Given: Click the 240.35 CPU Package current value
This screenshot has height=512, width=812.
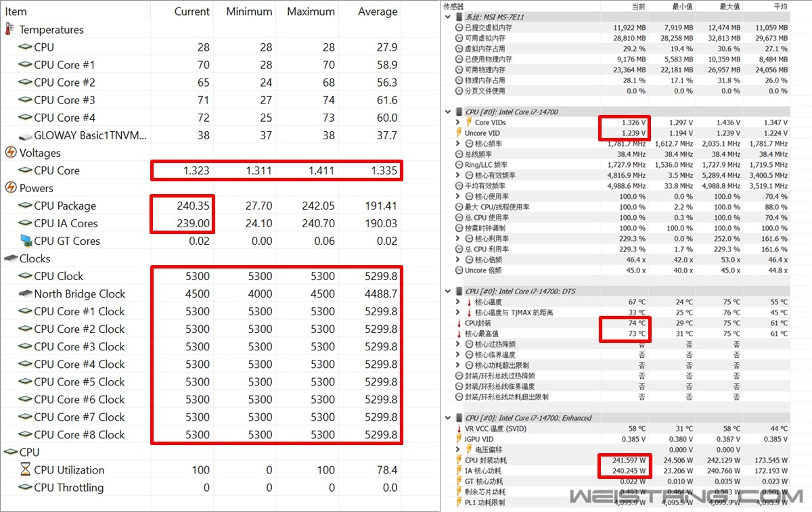Looking at the screenshot, I should 193,206.
